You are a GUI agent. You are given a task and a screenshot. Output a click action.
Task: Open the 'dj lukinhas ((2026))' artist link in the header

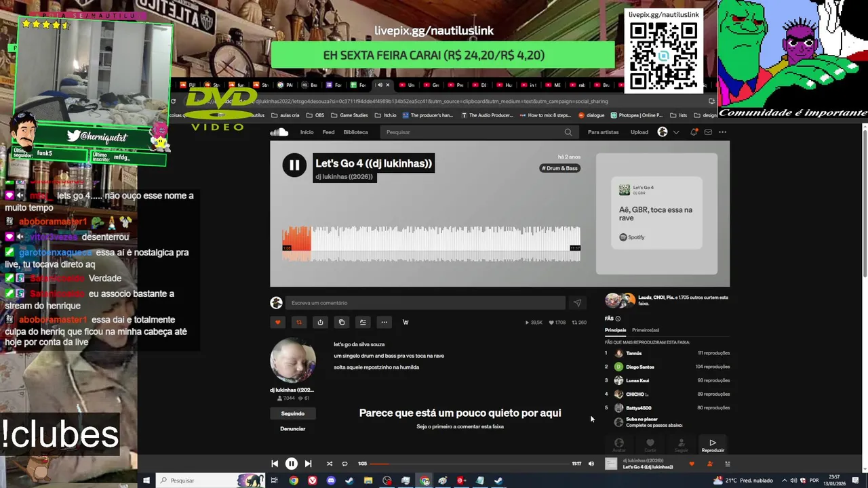click(344, 177)
